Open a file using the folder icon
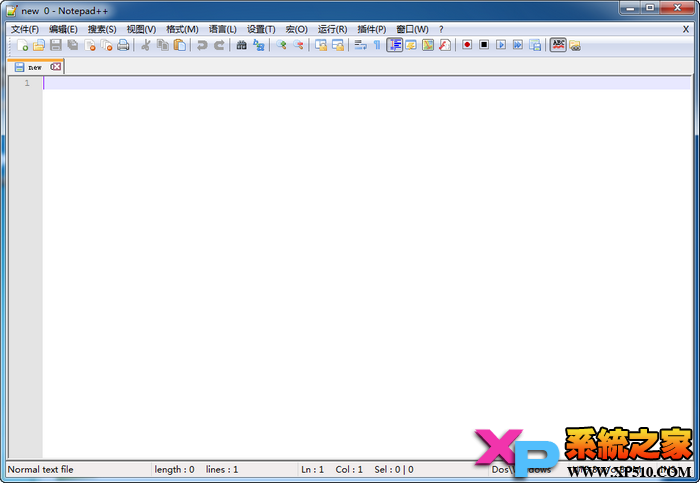The width and height of the screenshot is (700, 483). [39, 45]
